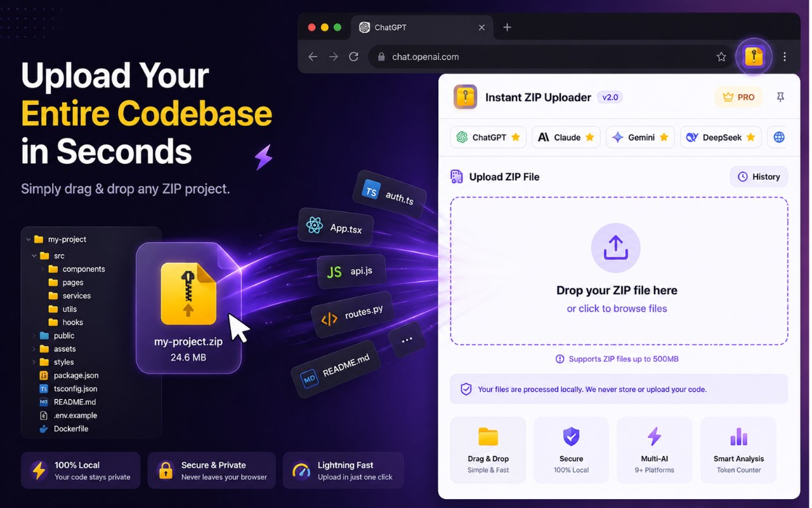Switch to the ChatGPT browser tab

422,27
